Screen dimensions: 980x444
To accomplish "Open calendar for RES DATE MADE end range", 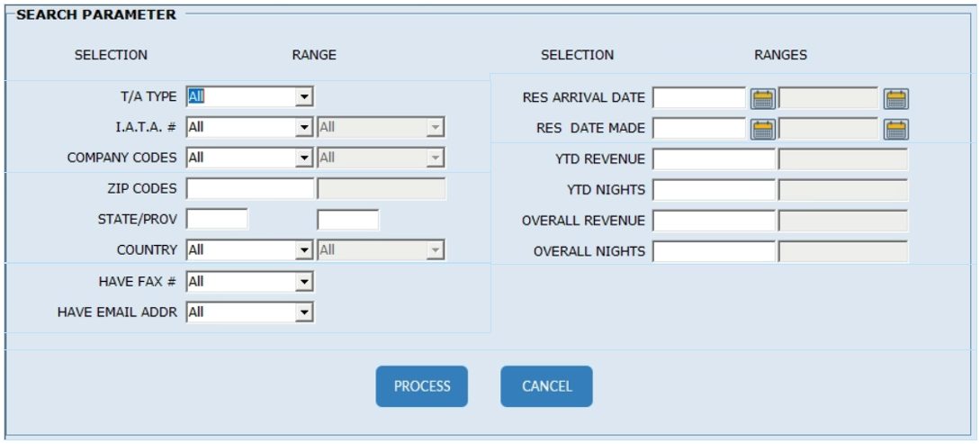I will click(x=895, y=129).
